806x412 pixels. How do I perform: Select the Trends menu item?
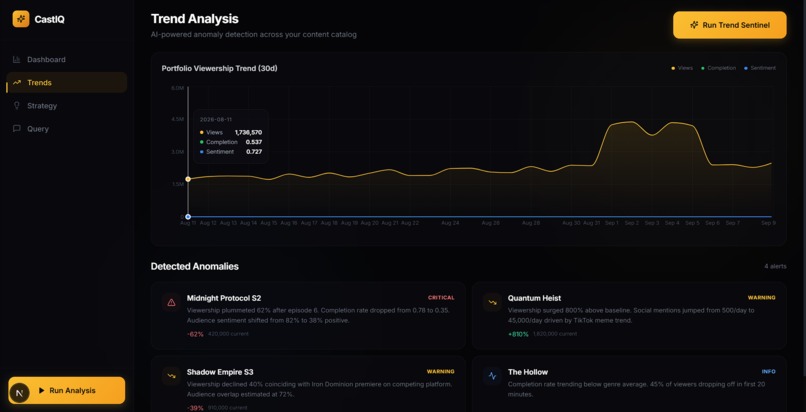pos(67,83)
